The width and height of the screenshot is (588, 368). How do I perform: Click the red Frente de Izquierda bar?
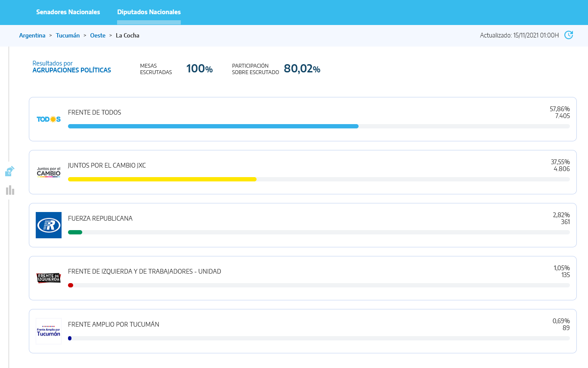coord(71,285)
